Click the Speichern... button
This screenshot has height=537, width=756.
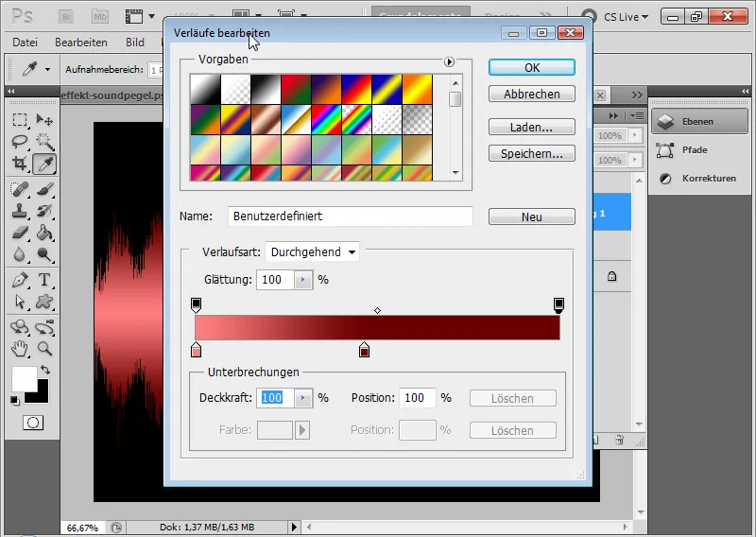(532, 154)
